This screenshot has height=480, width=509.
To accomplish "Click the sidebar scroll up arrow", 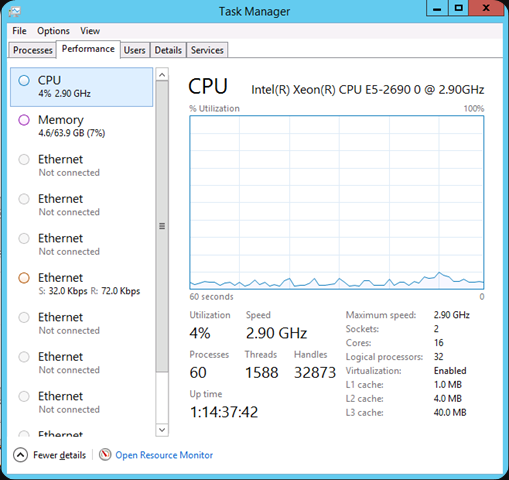I will point(162,75).
